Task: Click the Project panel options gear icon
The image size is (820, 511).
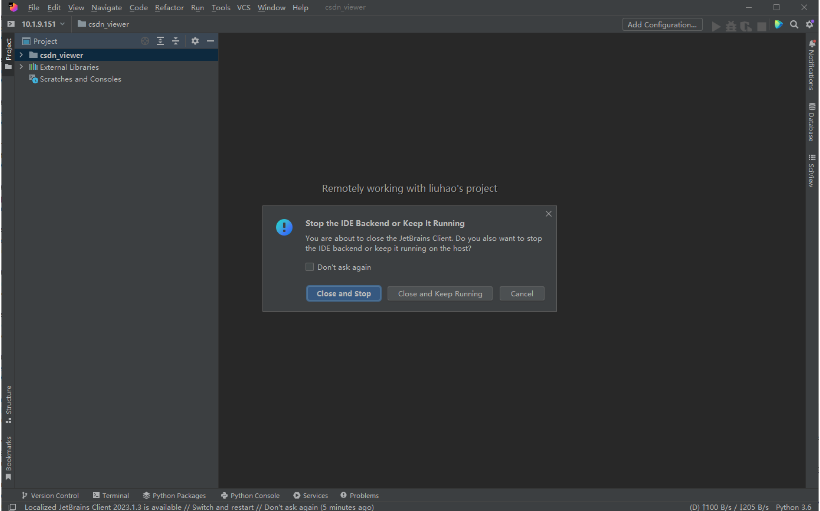Action: [x=195, y=41]
